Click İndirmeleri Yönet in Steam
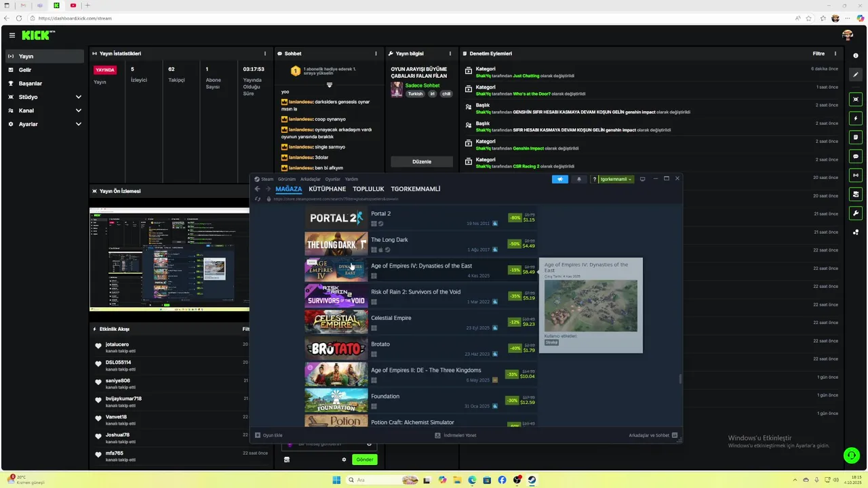Viewport: 868px width, 488px height. tap(456, 435)
